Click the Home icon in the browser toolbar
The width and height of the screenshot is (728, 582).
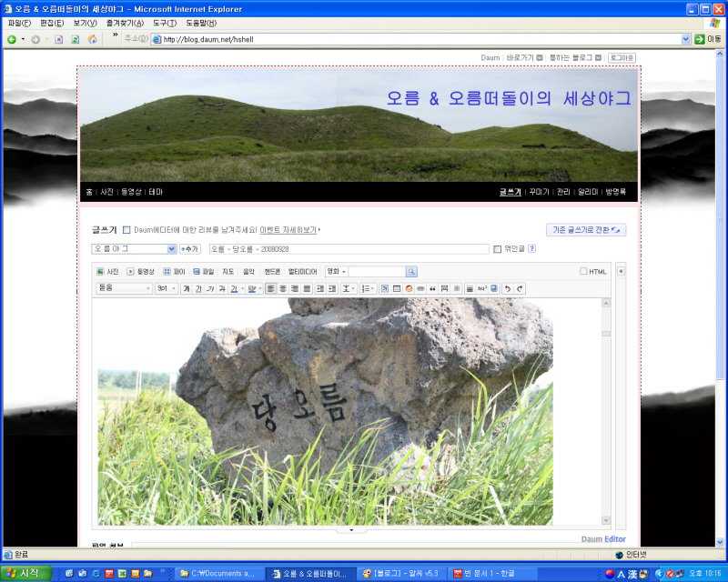[x=93, y=39]
